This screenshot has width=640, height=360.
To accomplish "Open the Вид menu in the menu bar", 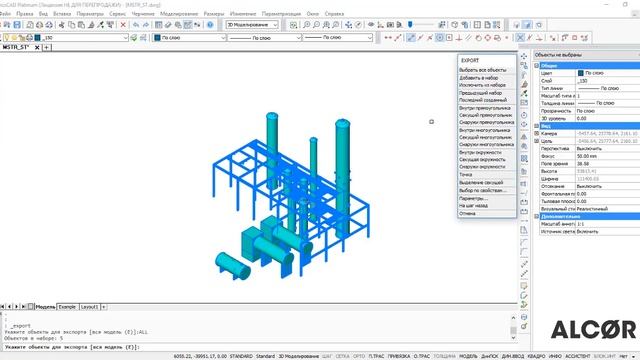I will [43, 13].
